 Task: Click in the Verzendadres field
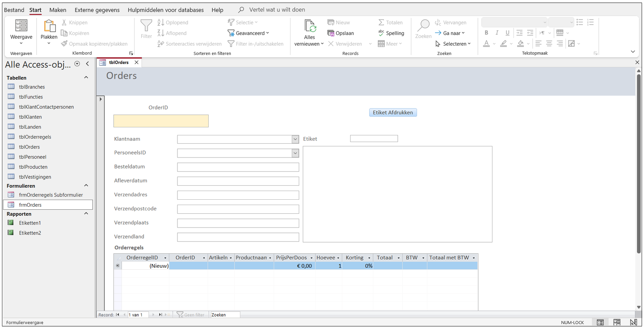[238, 195]
